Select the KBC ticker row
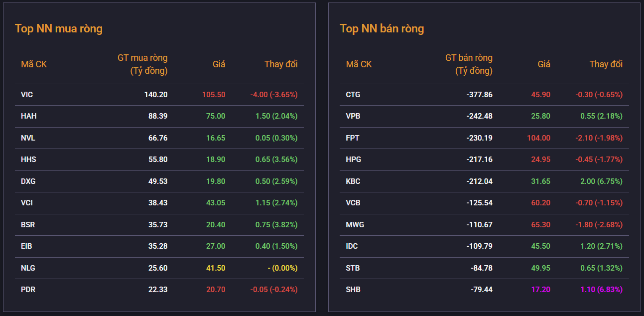The image size is (644, 316). [x=353, y=181]
